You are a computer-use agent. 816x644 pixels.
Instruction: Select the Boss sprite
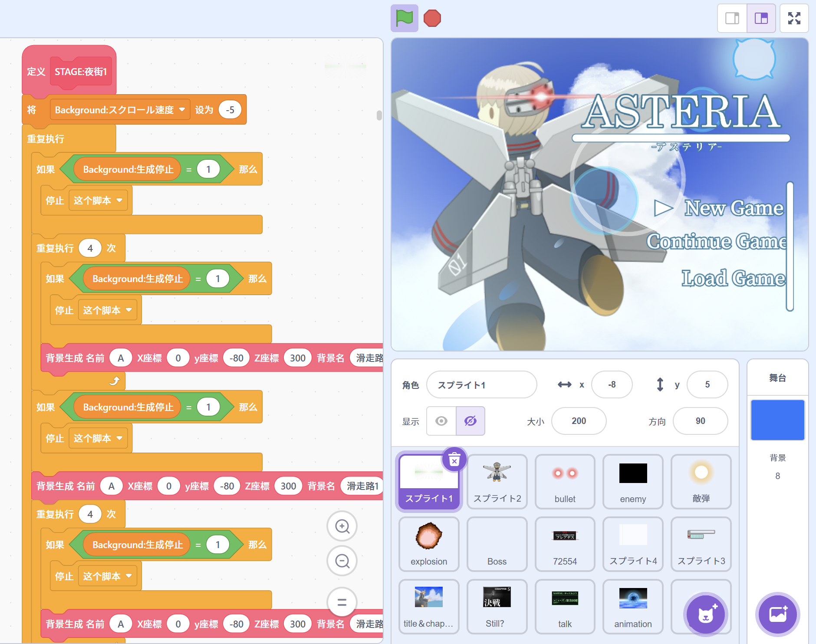tap(497, 544)
